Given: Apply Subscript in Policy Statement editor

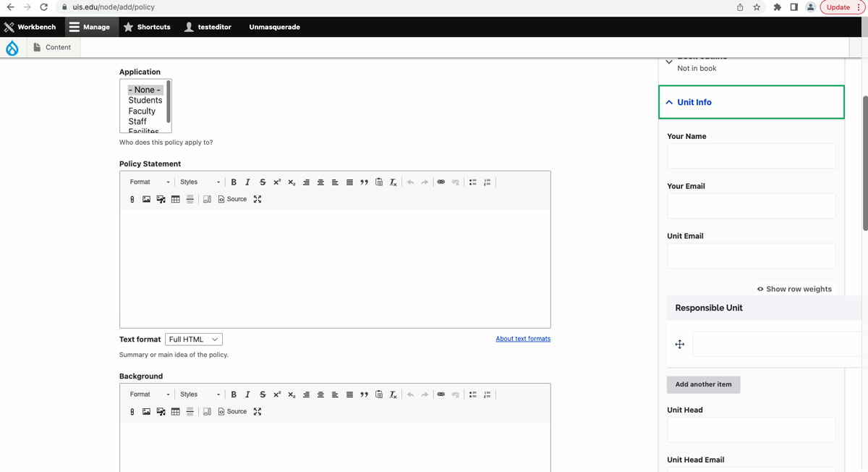Looking at the screenshot, I should click(292, 182).
